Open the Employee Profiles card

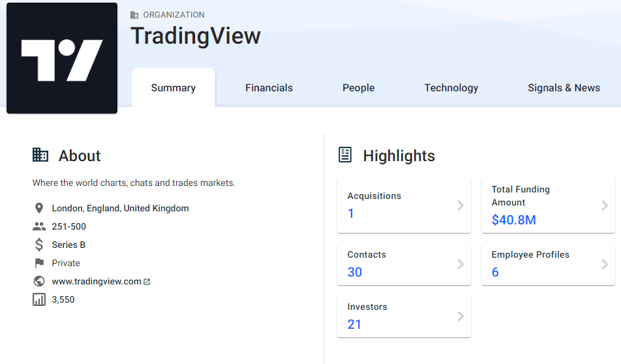(x=548, y=264)
